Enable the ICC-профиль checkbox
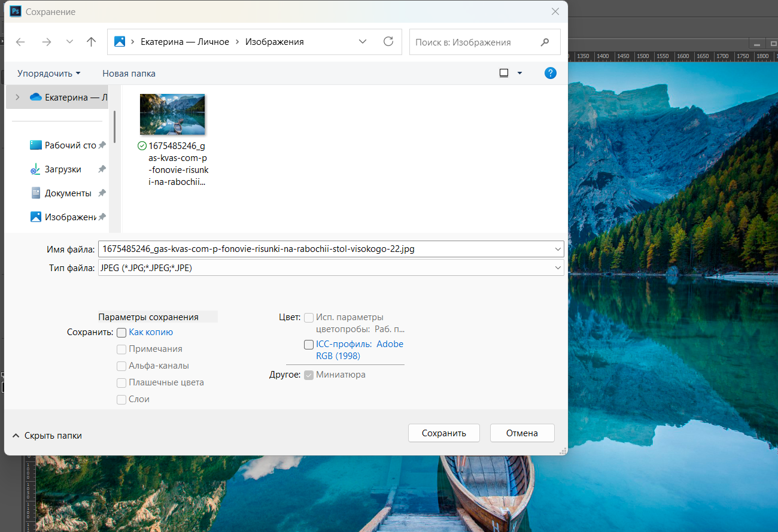Image resolution: width=778 pixels, height=532 pixels. pos(309,345)
